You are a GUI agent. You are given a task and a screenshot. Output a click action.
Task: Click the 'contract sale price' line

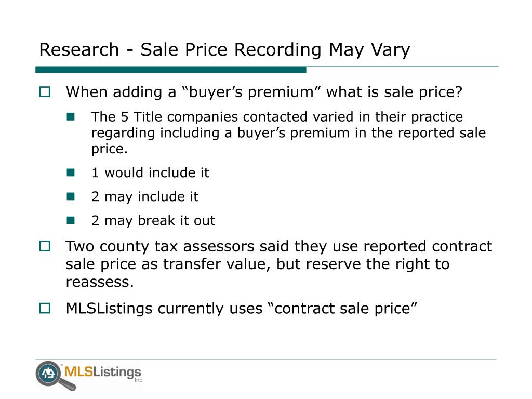point(241,309)
